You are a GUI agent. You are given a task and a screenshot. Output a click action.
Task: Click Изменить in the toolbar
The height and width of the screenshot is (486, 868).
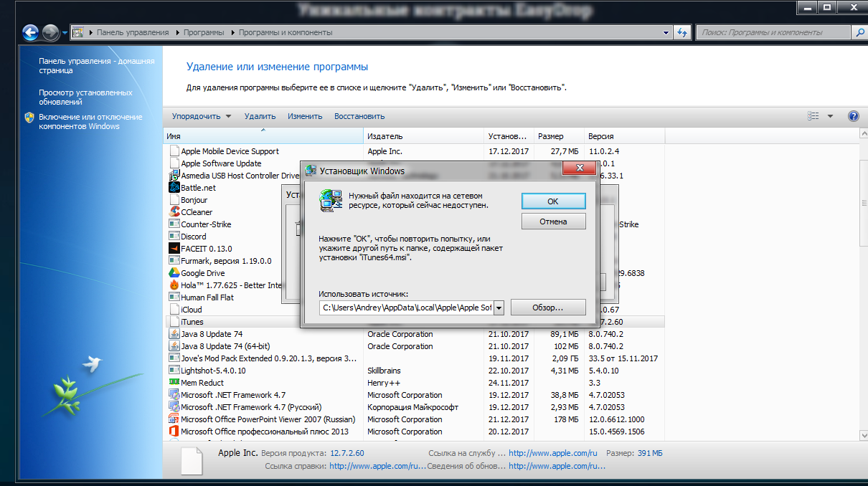coord(305,116)
